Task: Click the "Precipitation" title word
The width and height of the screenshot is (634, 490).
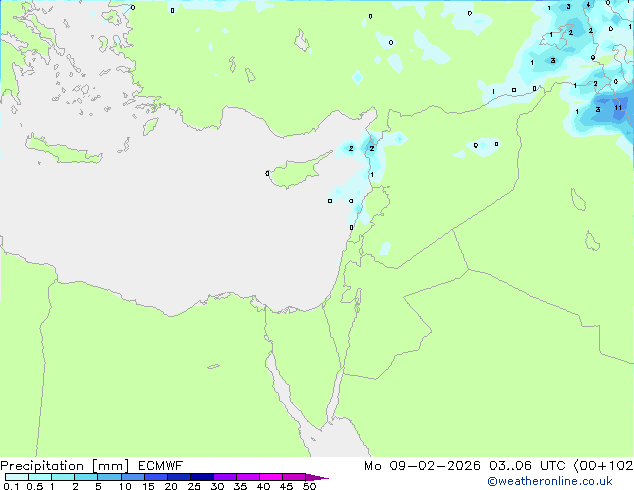Action: 42,466
